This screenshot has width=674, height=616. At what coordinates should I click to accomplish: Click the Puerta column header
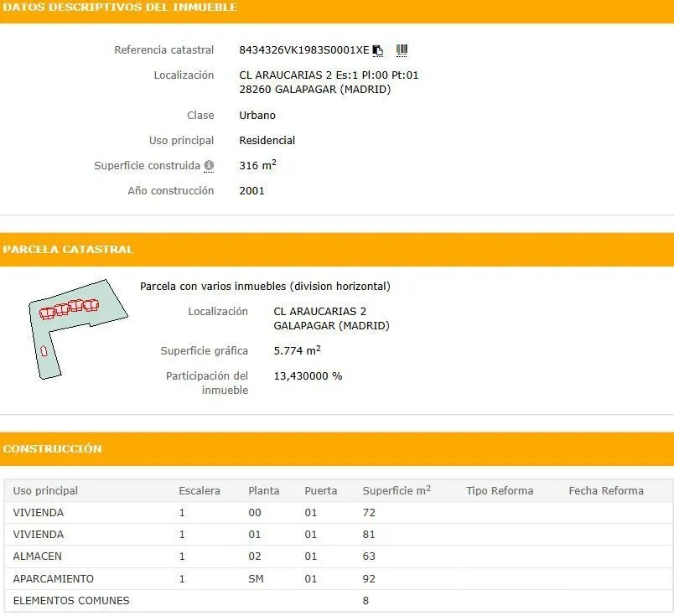[x=321, y=491]
